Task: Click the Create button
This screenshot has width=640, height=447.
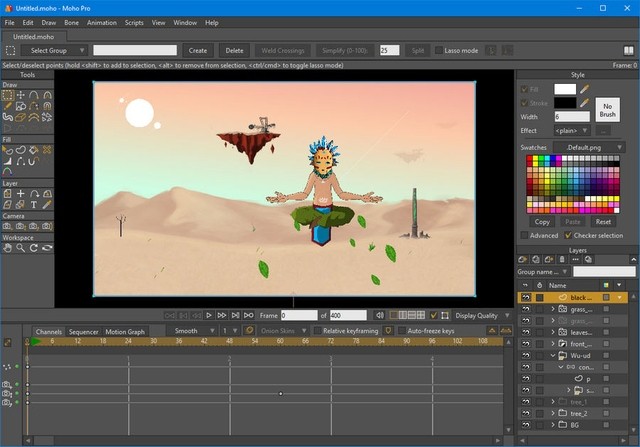Action: tap(198, 50)
